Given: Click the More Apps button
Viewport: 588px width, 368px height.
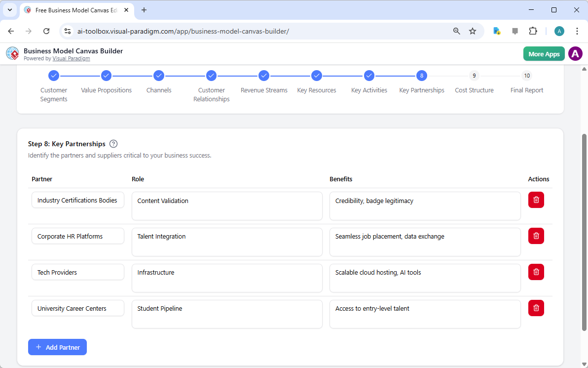Looking at the screenshot, I should coord(544,53).
